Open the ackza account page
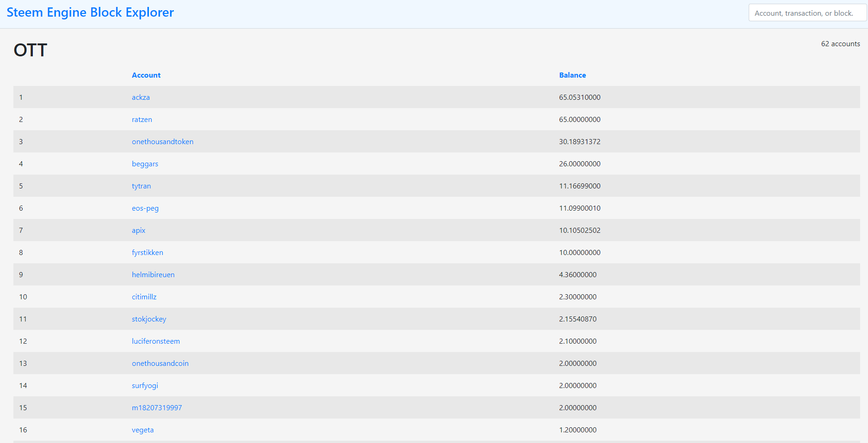The width and height of the screenshot is (868, 443). click(141, 97)
